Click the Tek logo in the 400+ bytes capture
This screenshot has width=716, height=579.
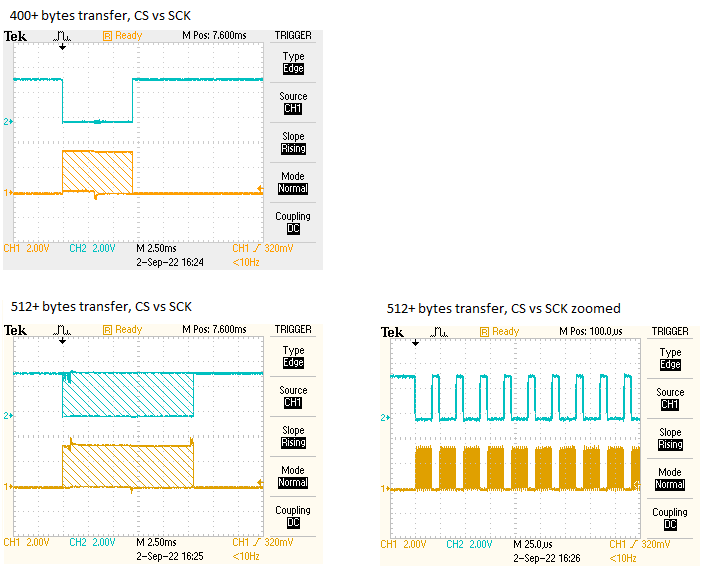15,36
